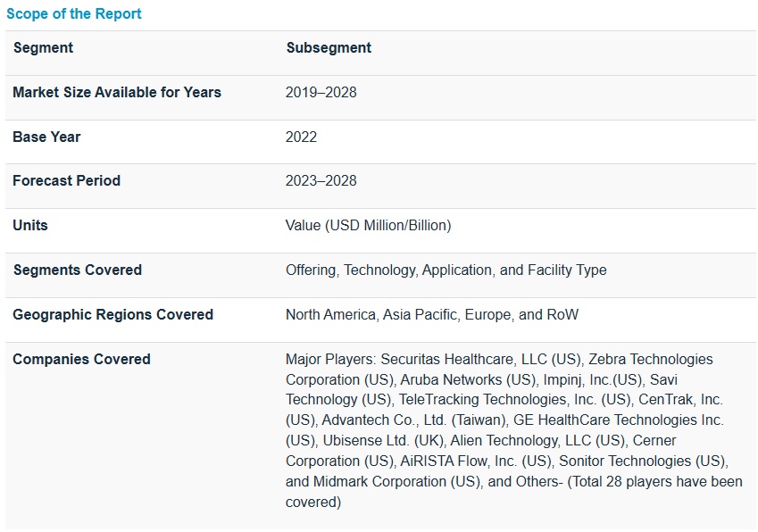Click the 'Scope of the Report' heading
Viewport: 758px width, 532px height.
[x=74, y=13]
